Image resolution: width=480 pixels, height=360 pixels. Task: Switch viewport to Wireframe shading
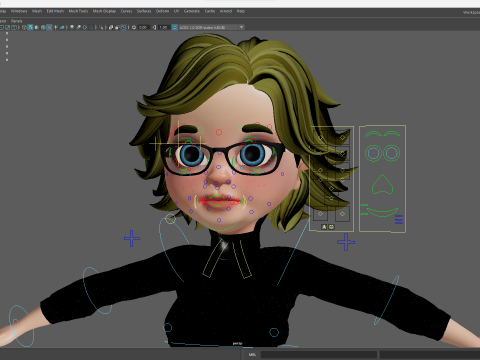coord(24,27)
